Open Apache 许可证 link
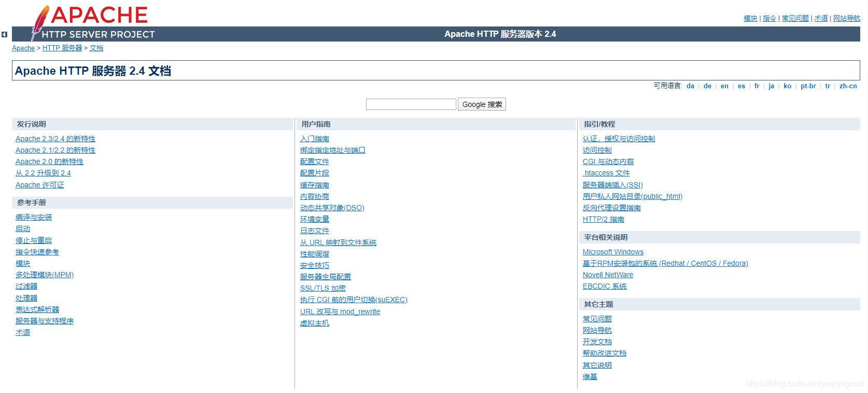Viewport: 868px width, 393px height. pyautogui.click(x=40, y=185)
